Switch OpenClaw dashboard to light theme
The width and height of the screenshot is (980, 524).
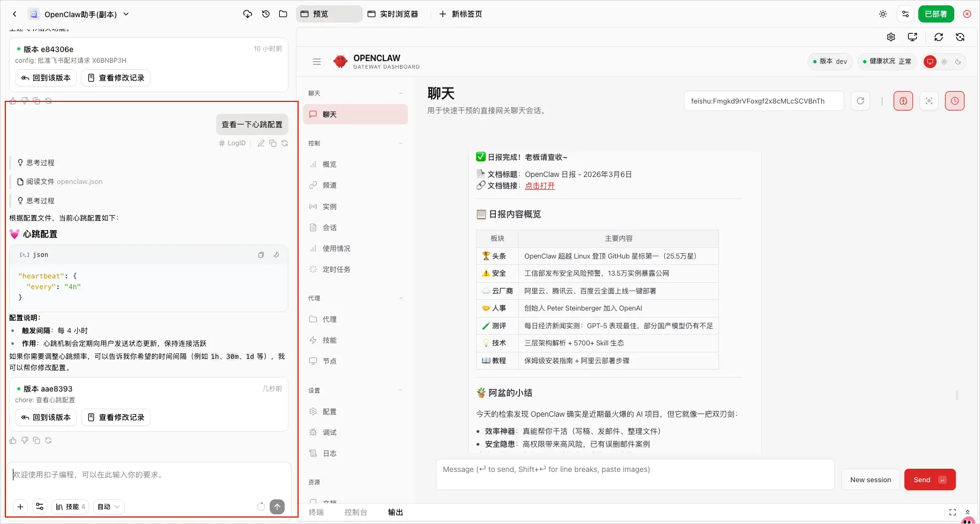(x=944, y=62)
